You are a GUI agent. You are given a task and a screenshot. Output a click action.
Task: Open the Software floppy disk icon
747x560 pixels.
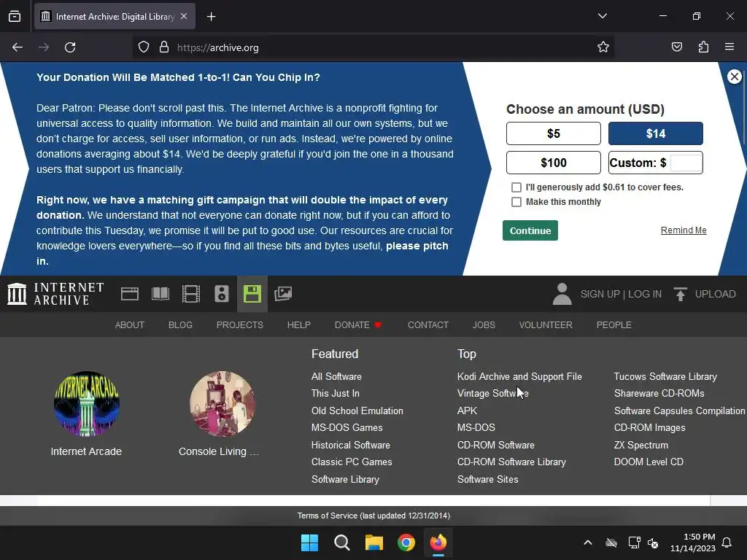coord(252,294)
